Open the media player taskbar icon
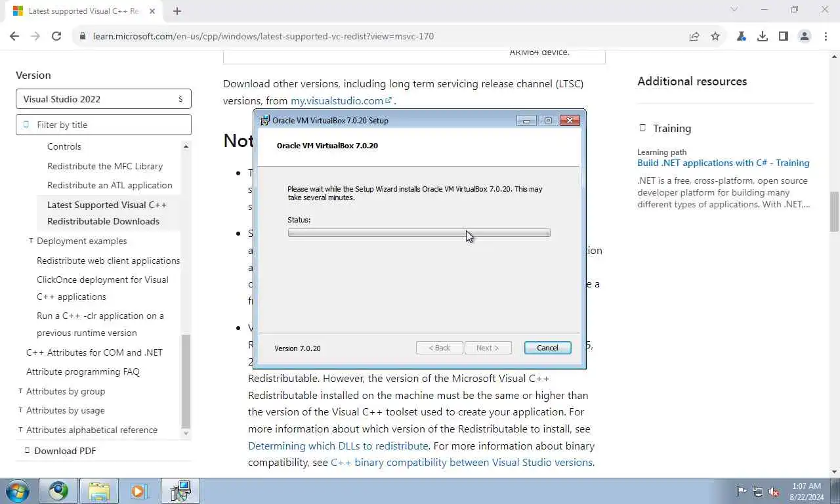Image resolution: width=840 pixels, height=504 pixels. click(x=138, y=491)
